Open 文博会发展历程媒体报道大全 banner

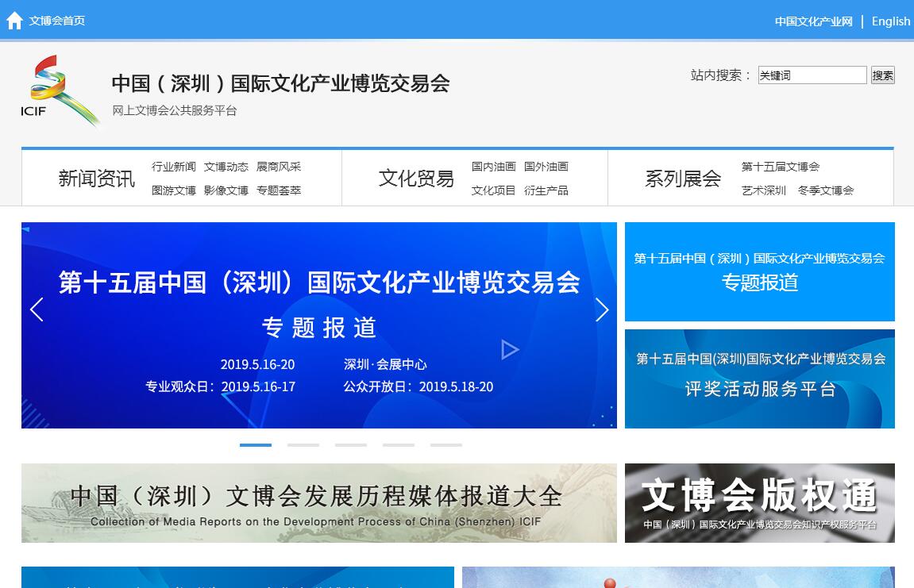point(318,503)
